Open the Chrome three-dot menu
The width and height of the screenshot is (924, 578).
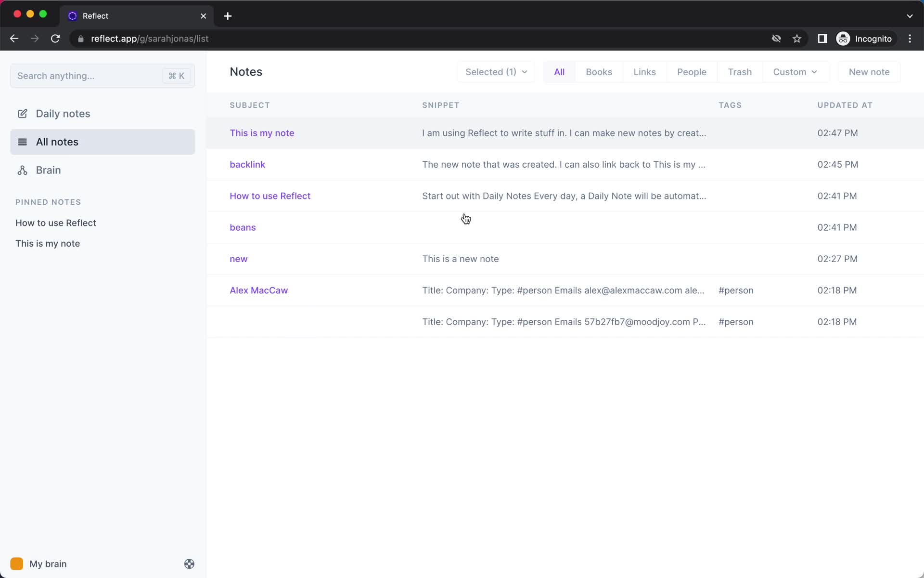910,39
